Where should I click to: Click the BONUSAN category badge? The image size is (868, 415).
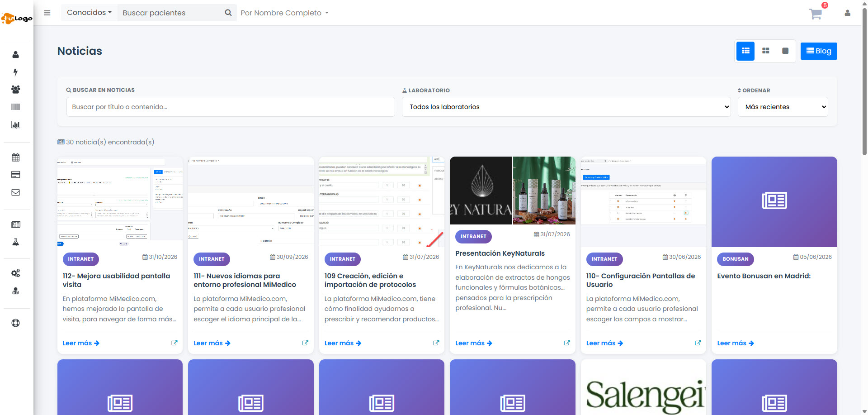click(x=736, y=259)
